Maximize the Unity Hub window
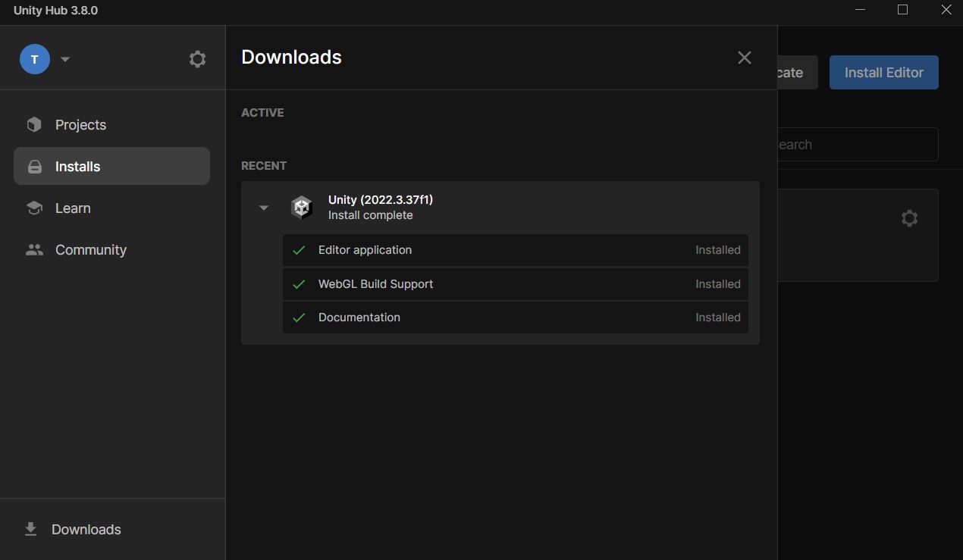Viewport: 963px width, 560px height. coord(903,10)
